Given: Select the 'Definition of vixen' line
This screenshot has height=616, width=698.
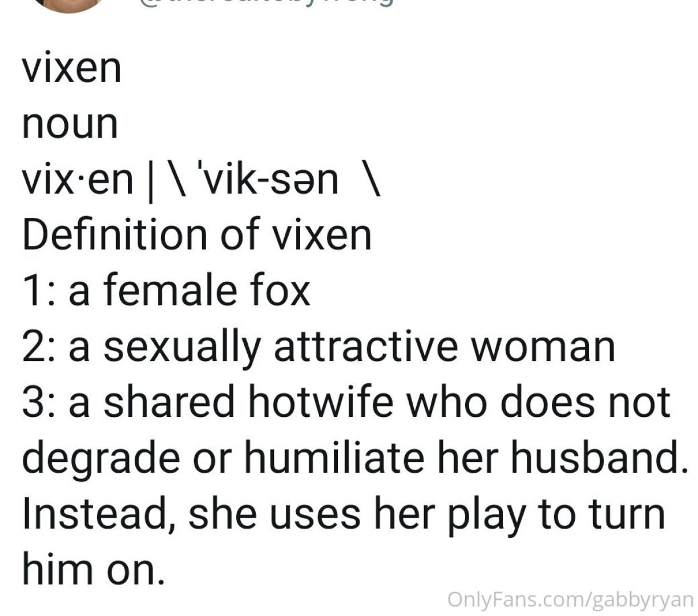Looking at the screenshot, I should pyautogui.click(x=197, y=234).
